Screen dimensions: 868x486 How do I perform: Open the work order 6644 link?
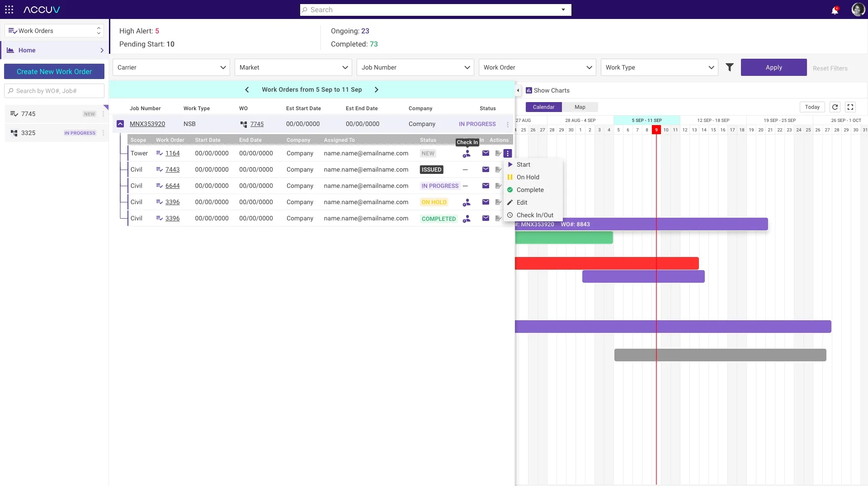pos(172,186)
